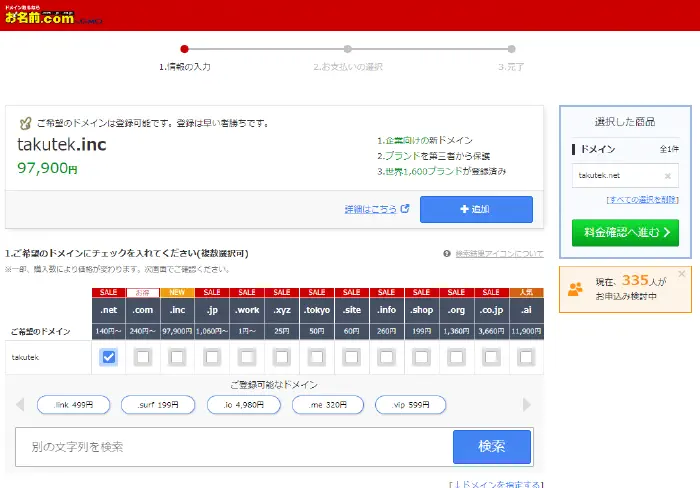
Task: Click the .tokyo column header
Action: coord(317,310)
